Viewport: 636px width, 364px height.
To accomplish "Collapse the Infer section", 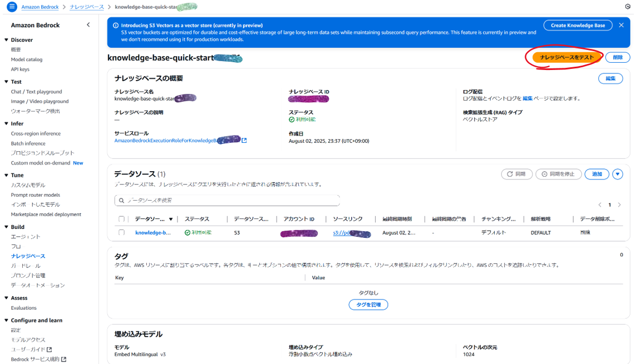I will coord(6,123).
